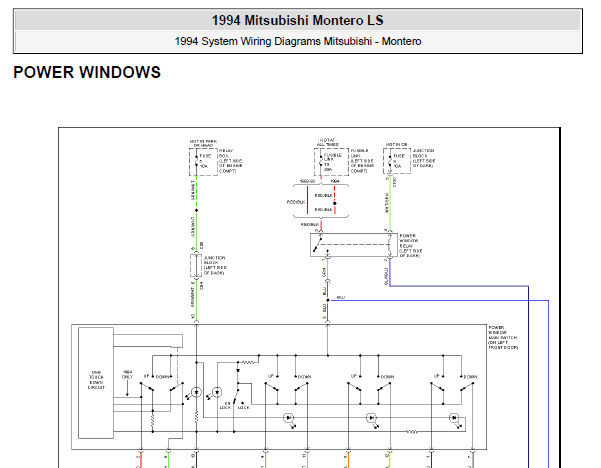
Task: Click the 'POWER WINDOW RELAY' label
Action: point(411,245)
